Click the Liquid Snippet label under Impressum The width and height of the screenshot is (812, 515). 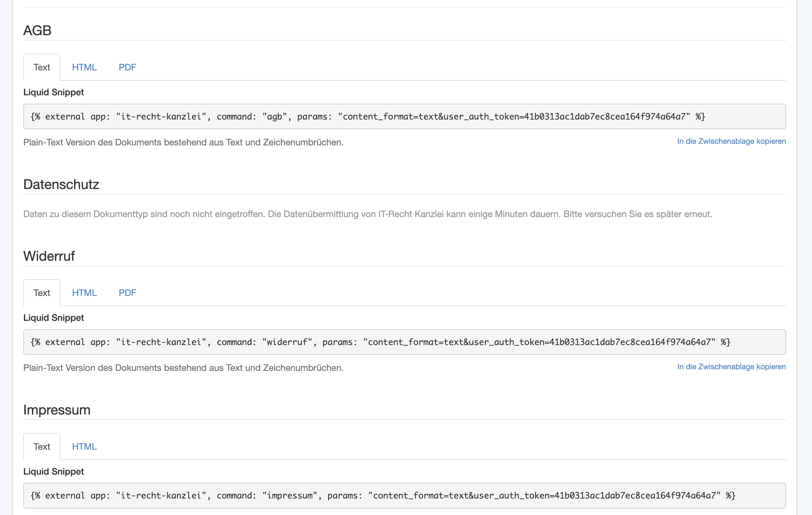pos(54,471)
